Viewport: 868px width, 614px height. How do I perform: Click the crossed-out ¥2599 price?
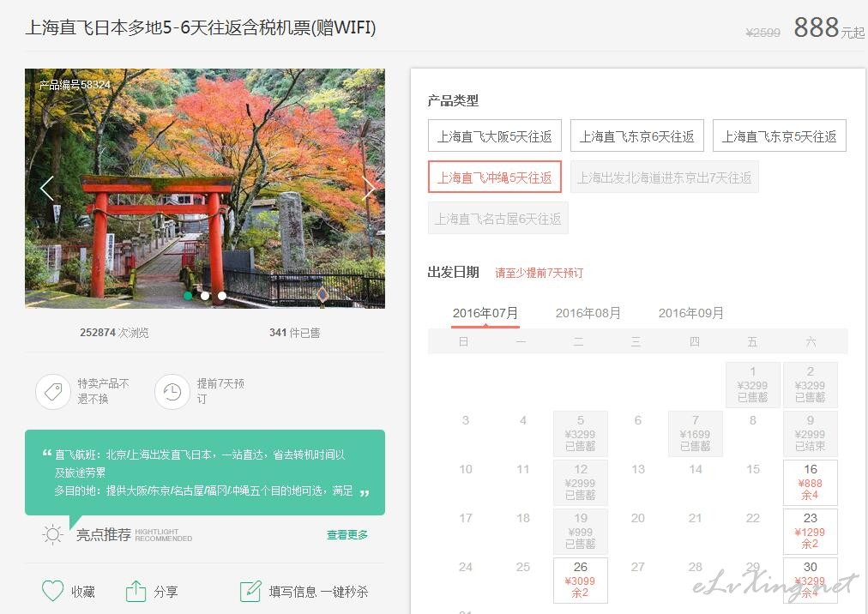763,33
